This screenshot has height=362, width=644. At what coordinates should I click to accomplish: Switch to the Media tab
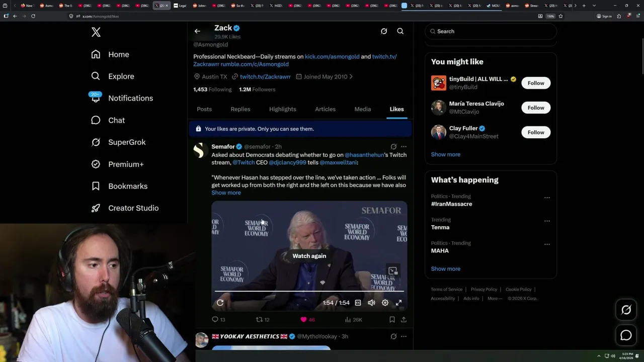pyautogui.click(x=362, y=109)
